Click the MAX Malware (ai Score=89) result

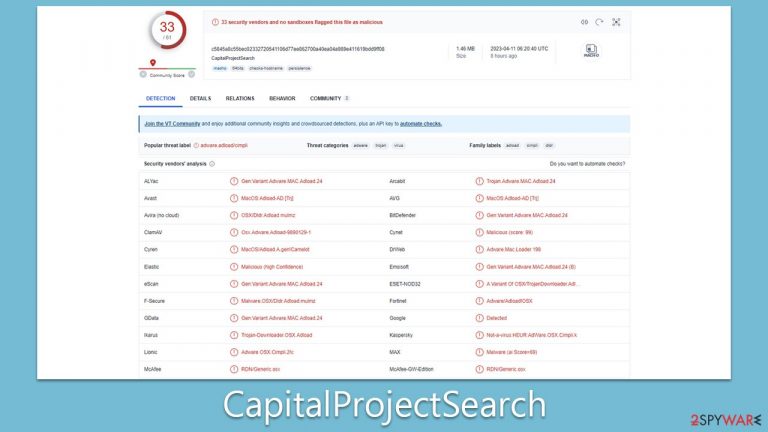click(511, 352)
